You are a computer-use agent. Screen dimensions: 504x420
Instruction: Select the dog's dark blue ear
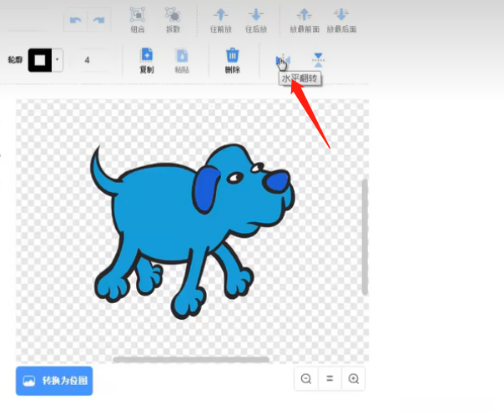[206, 190]
